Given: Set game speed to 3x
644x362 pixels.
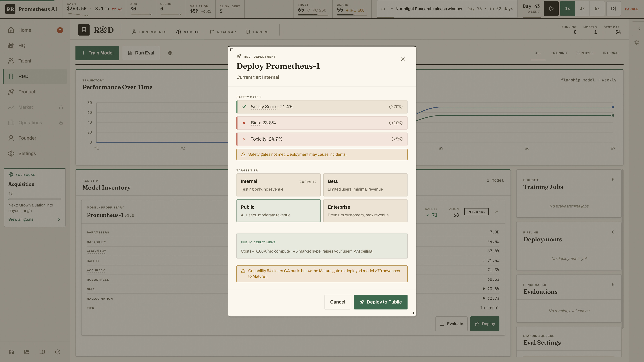Looking at the screenshot, I should 582,9.
